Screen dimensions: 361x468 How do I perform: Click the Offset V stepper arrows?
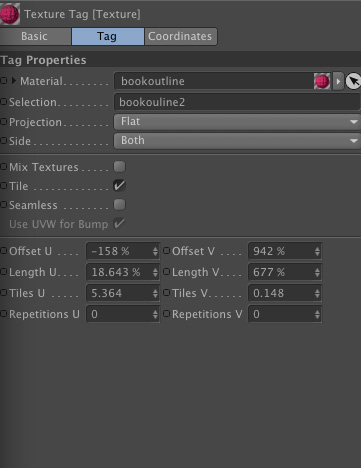tap(317, 251)
